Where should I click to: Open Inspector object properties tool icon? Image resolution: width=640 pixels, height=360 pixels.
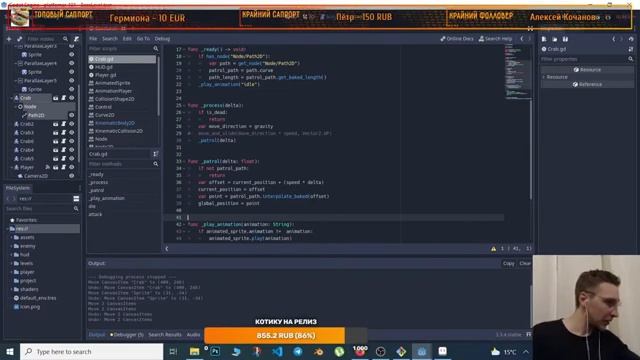631,49
